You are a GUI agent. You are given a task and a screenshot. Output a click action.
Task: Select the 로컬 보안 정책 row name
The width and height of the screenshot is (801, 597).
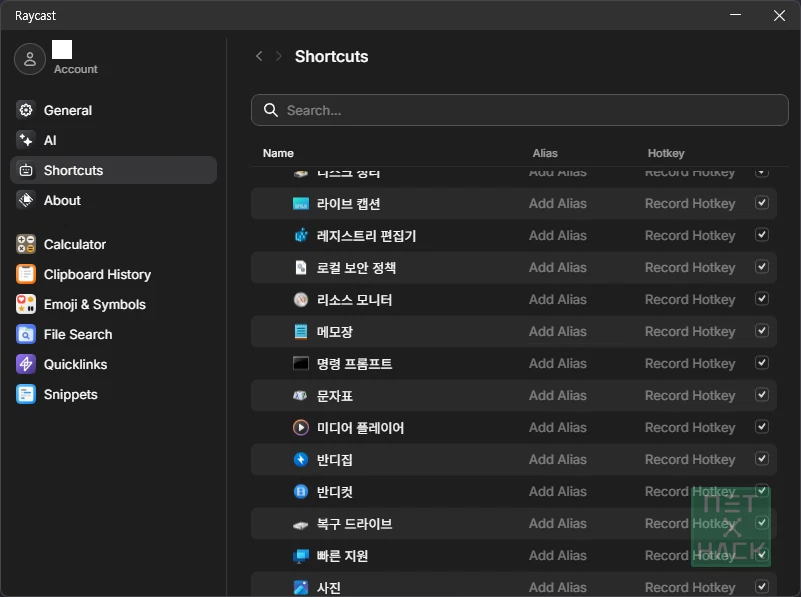(x=356, y=268)
